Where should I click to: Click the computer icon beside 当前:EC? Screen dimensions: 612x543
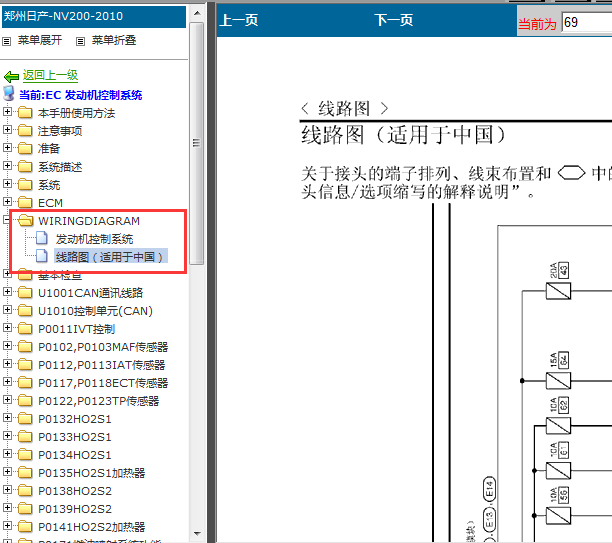coord(9,94)
